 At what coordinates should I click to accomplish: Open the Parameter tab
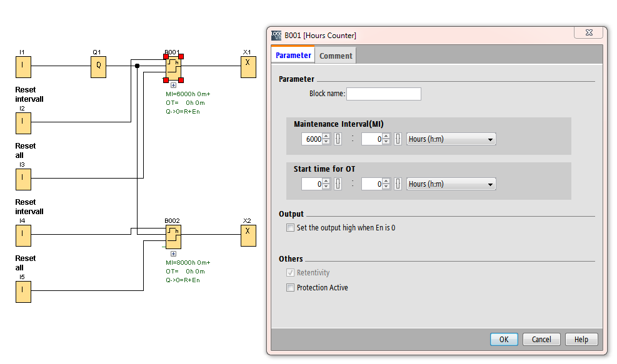tap(293, 56)
